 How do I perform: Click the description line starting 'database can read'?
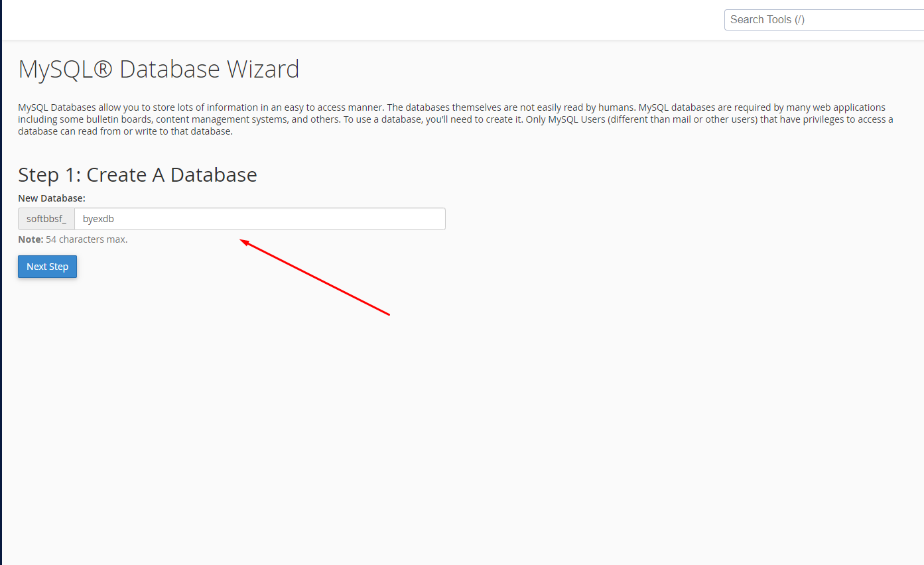click(125, 131)
